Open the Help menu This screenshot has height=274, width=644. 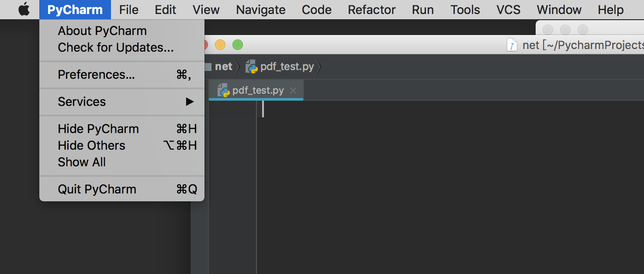(611, 10)
